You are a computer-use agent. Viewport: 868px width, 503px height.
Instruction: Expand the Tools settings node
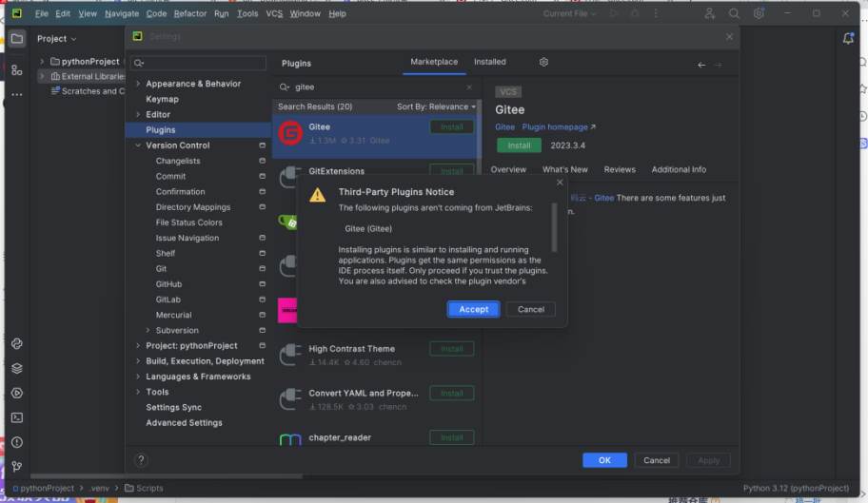[138, 392]
